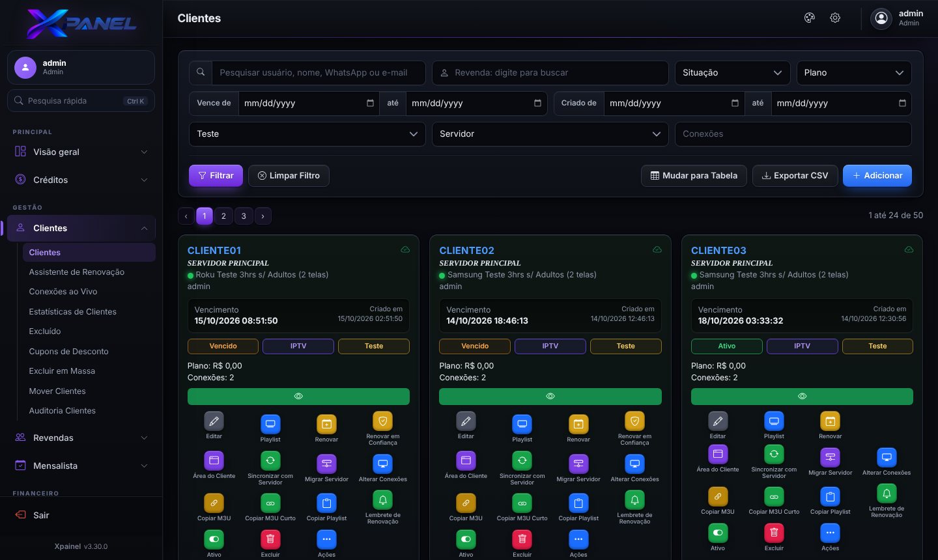Image resolution: width=938 pixels, height=560 pixels.
Task: Click Alterar Conexões icon for CLIENTE02
Action: coord(634,464)
